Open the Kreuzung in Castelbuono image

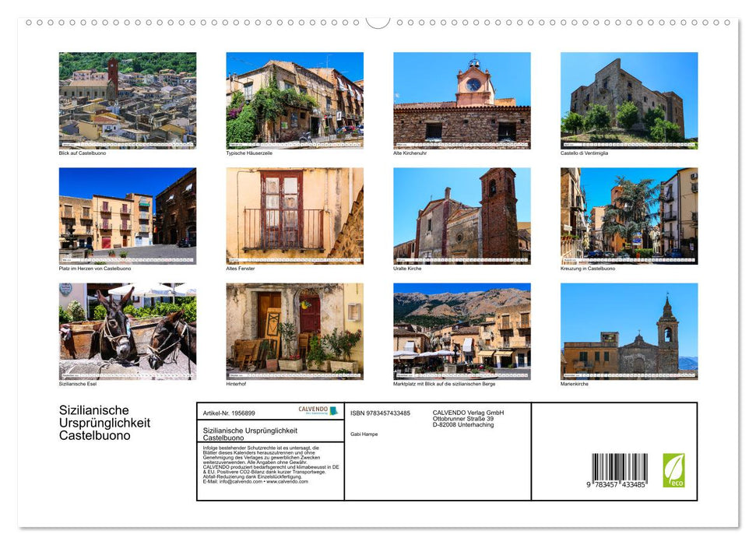coord(631,216)
